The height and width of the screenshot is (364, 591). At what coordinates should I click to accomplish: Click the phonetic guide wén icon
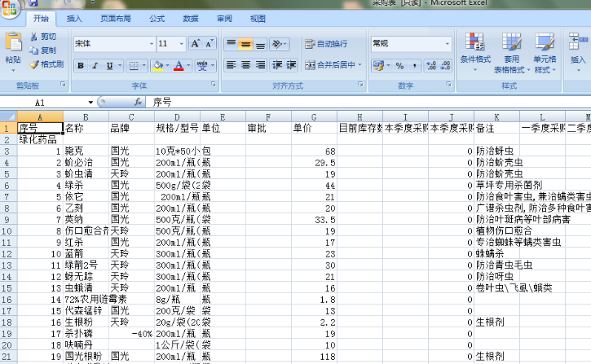click(x=202, y=65)
